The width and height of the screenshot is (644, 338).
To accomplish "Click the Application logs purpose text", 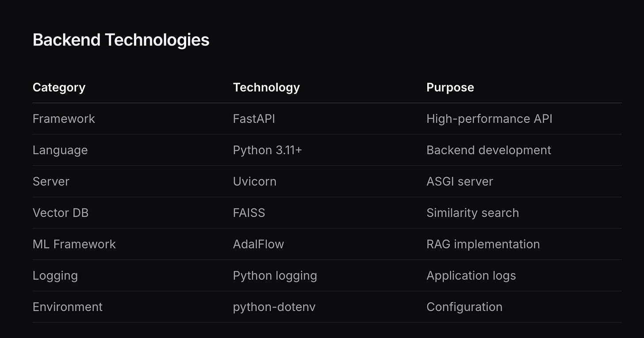I will pyautogui.click(x=471, y=276).
